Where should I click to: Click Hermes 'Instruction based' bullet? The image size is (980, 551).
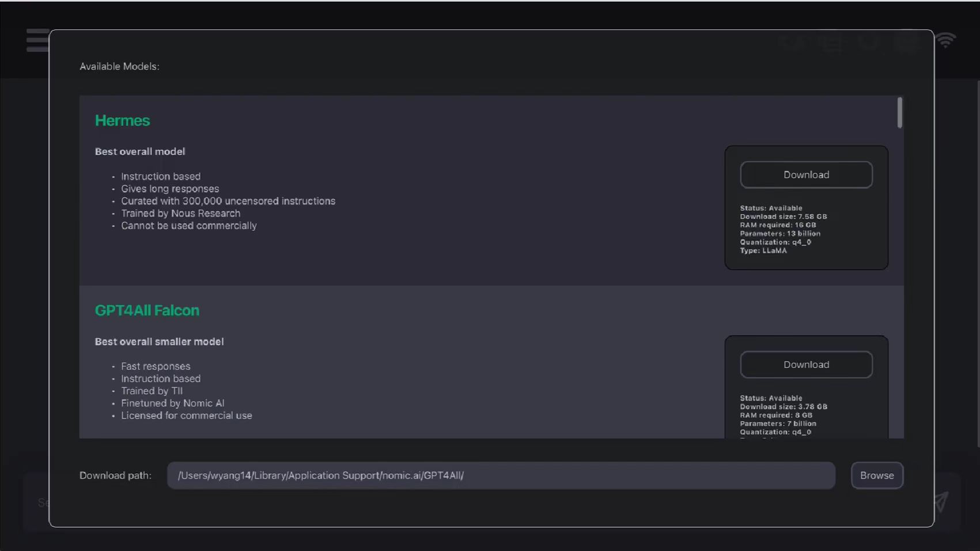pos(161,177)
